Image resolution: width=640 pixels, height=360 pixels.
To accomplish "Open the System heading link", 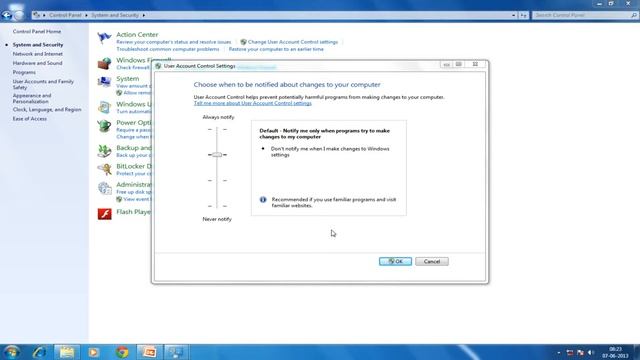I will coord(128,78).
